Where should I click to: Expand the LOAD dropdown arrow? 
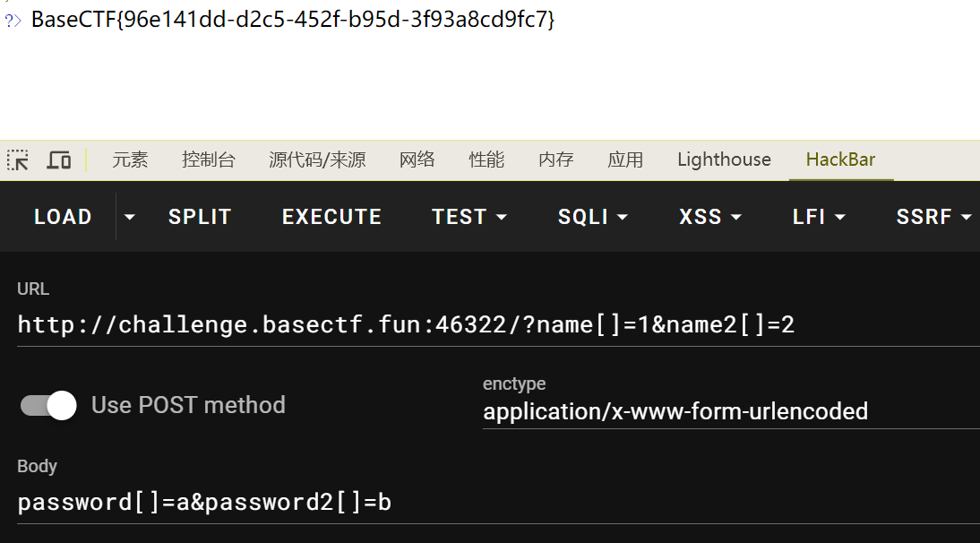130,217
